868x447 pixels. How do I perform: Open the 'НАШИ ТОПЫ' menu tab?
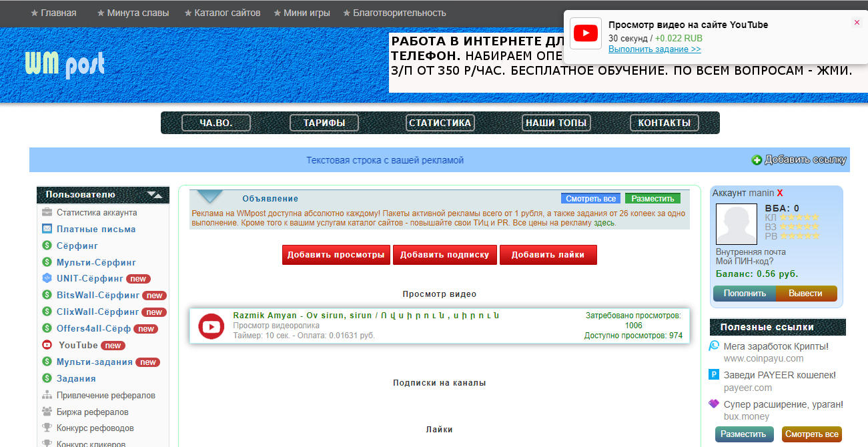pos(556,123)
